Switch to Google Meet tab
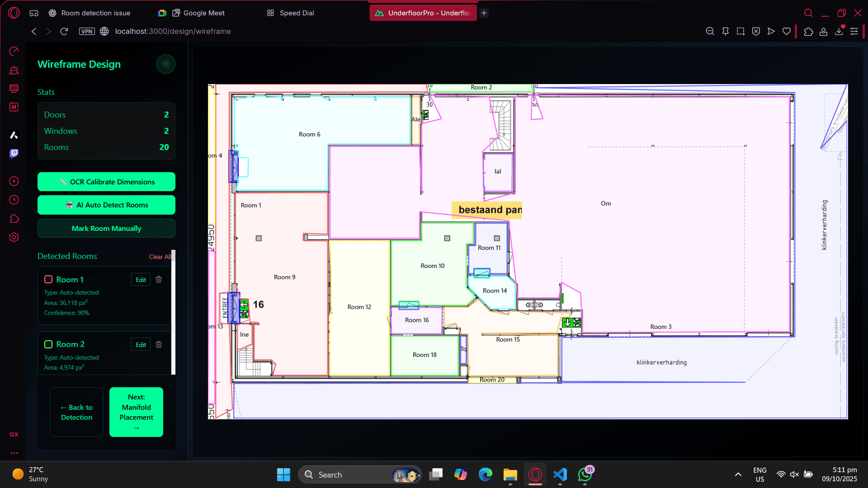868x488 pixels. 192,13
